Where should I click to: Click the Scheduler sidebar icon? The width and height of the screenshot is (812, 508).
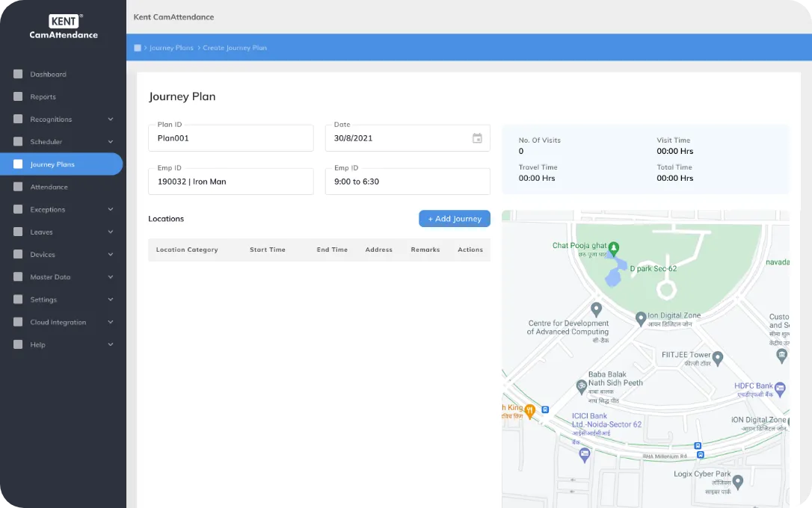[18, 142]
